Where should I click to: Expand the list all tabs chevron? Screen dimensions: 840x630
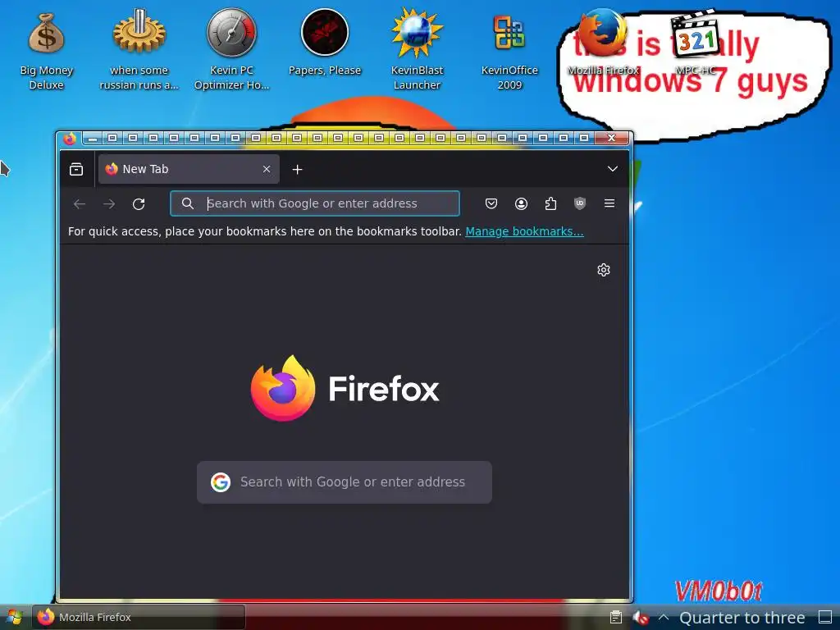[612, 169]
